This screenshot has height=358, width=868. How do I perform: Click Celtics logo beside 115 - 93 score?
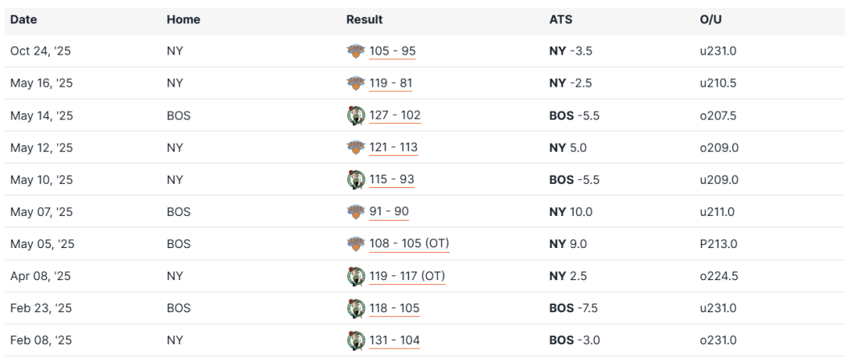[355, 180]
